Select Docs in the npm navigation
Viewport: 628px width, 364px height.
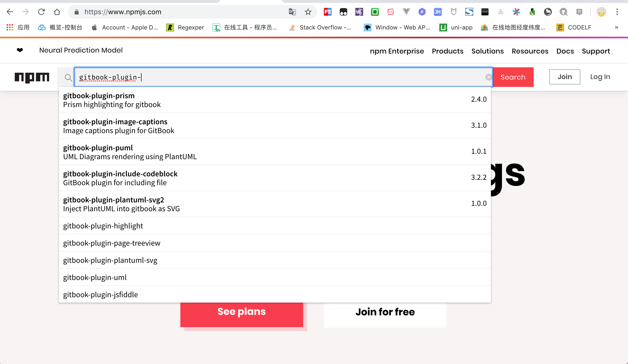(565, 51)
